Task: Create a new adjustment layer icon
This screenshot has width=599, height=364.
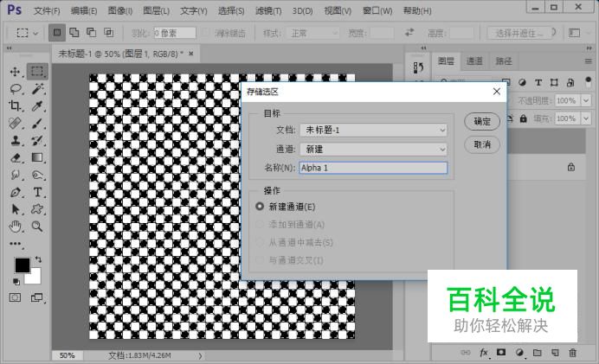Action: pos(519,353)
